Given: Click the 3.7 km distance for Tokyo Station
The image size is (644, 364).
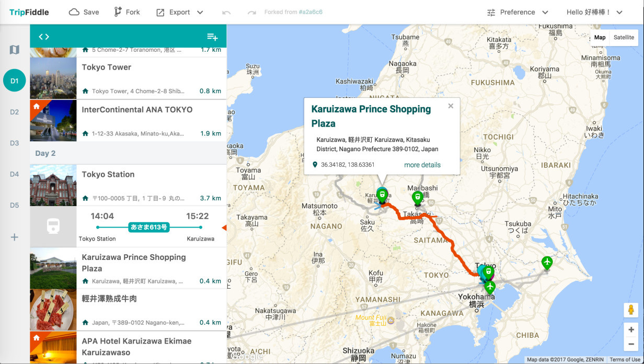Looking at the screenshot, I should tap(210, 198).
